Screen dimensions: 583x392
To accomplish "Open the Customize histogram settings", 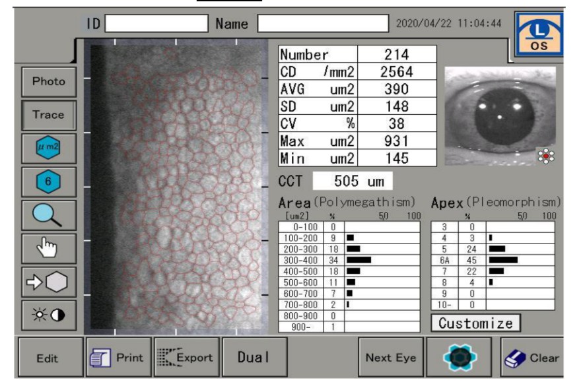I will [x=475, y=323].
